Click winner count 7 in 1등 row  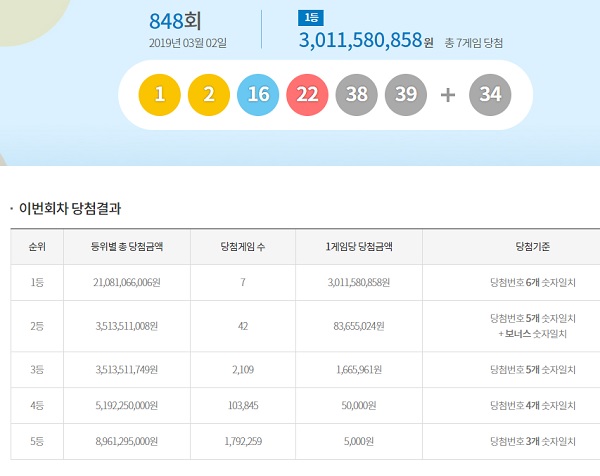tap(243, 282)
